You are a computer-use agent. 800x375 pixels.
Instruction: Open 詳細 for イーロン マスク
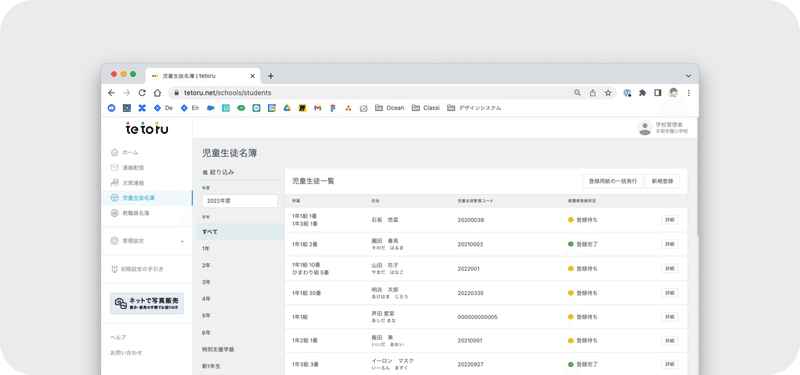pos(670,364)
